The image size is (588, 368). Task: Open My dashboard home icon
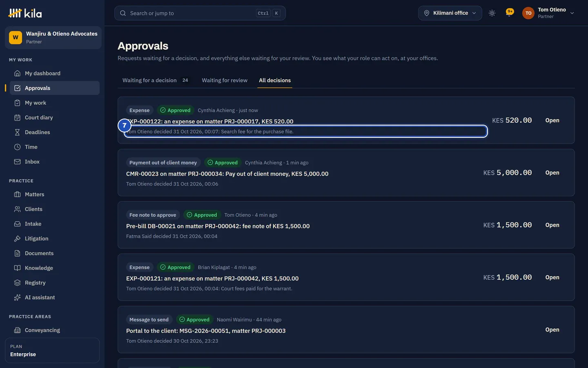point(17,73)
